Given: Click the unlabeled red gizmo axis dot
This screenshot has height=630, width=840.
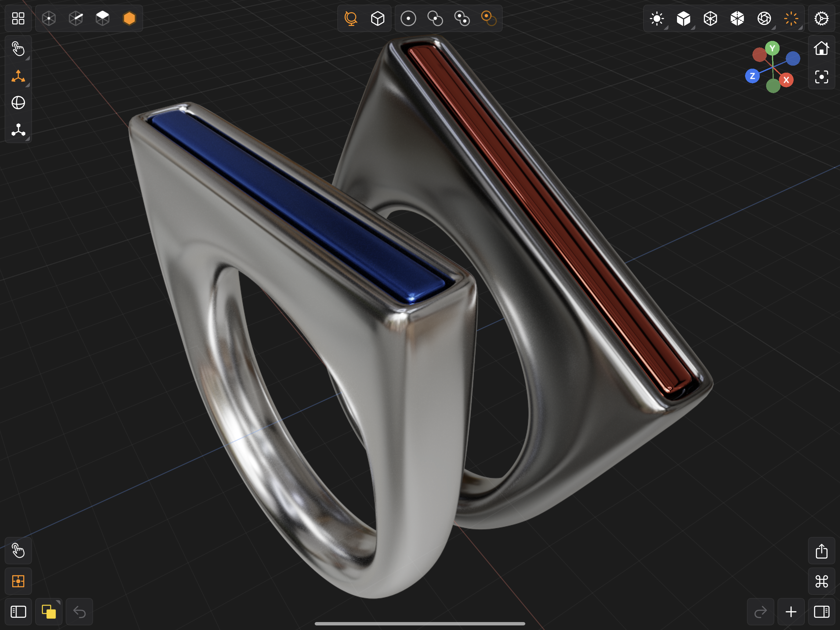Looking at the screenshot, I should (x=759, y=55).
